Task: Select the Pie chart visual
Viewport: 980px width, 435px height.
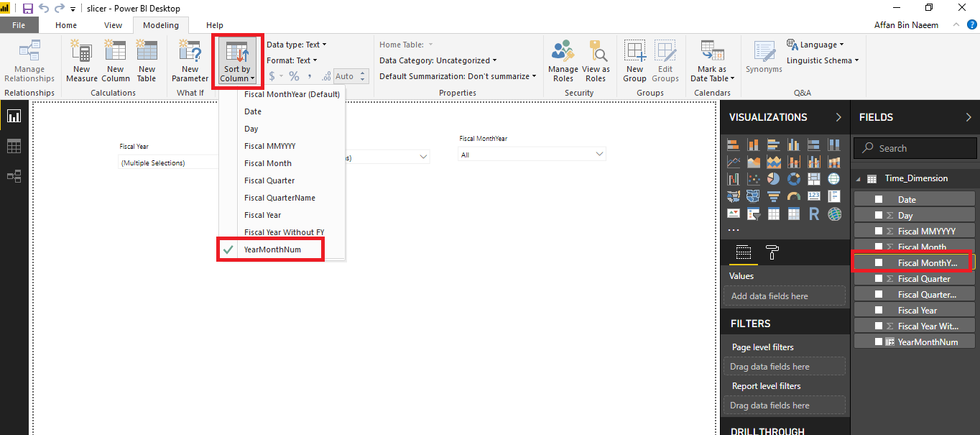Action: click(x=774, y=179)
